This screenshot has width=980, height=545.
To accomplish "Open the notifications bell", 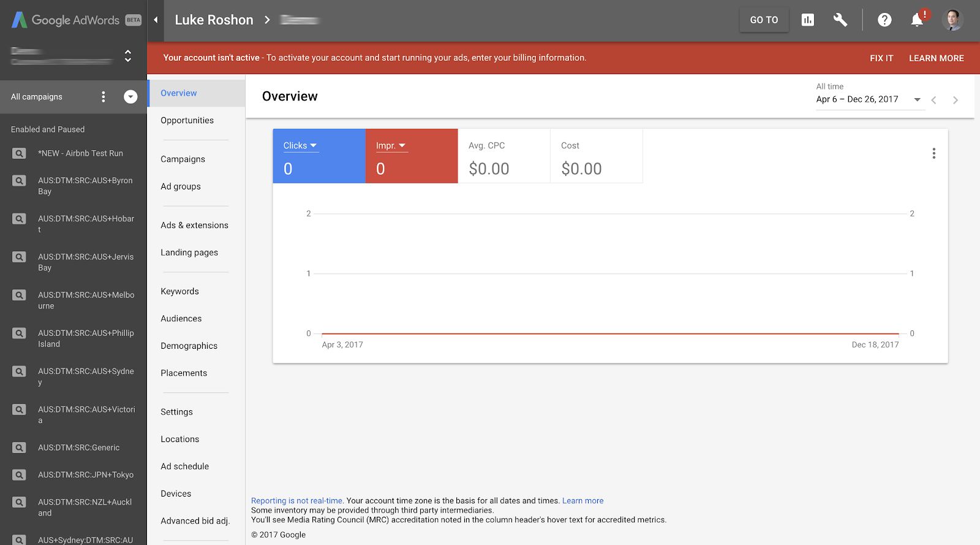I will click(x=917, y=20).
